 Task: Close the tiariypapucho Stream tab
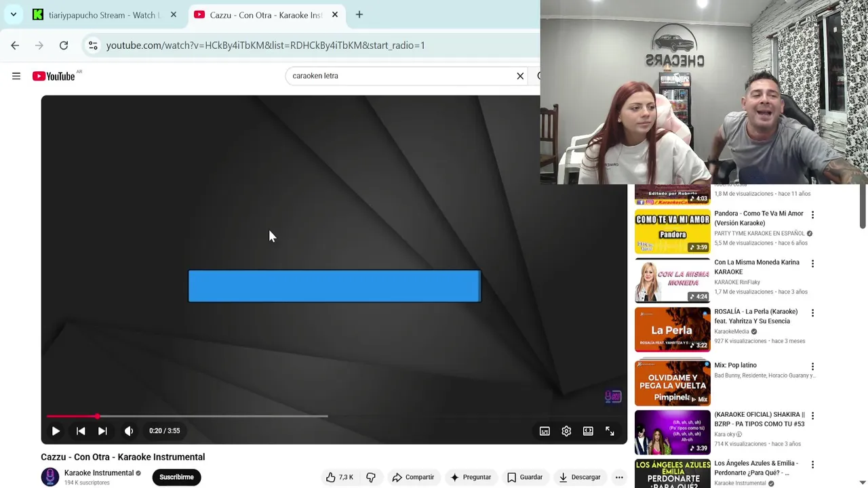pos(174,15)
